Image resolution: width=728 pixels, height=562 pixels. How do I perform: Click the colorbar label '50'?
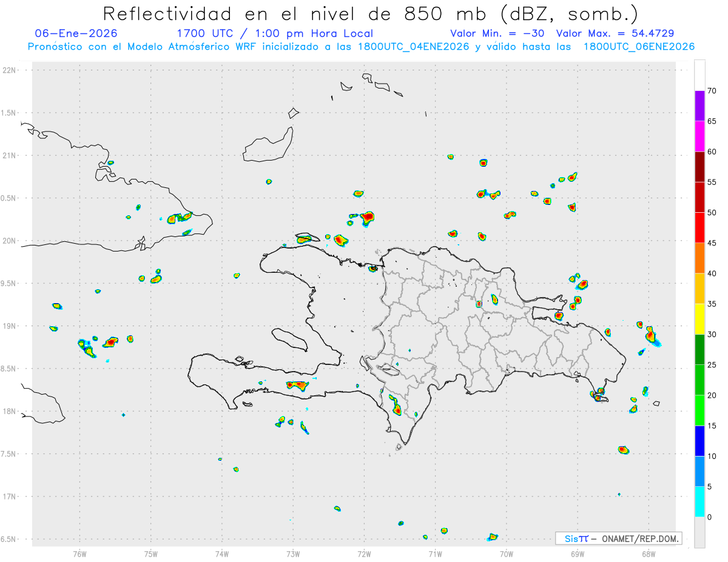[712, 213]
